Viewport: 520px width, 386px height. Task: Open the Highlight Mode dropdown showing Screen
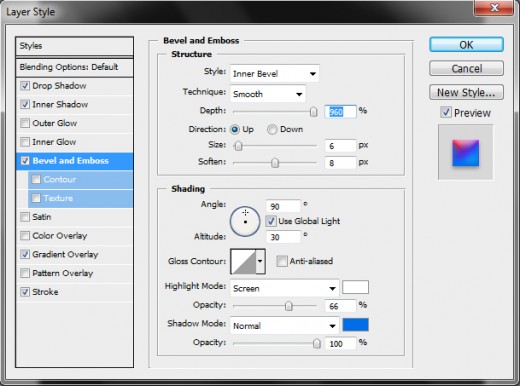click(285, 288)
